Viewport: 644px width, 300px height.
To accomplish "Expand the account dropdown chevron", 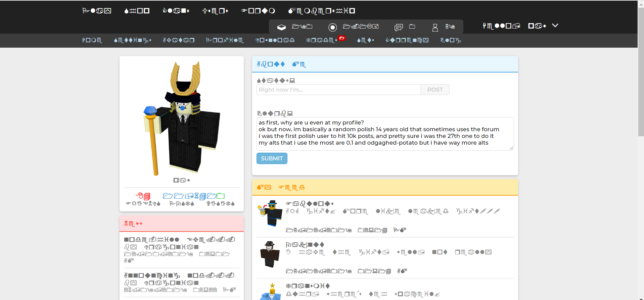I will tap(555, 26).
